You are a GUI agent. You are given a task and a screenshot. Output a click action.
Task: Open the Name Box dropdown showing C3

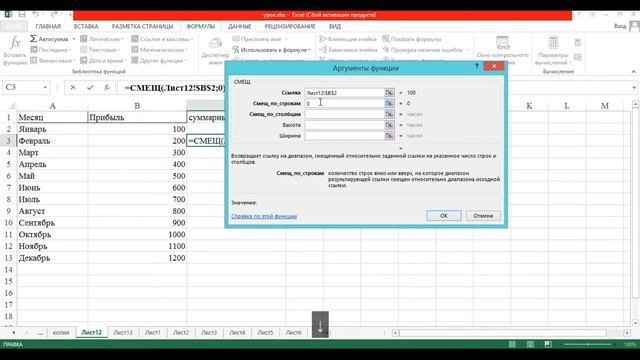pyautogui.click(x=45, y=87)
